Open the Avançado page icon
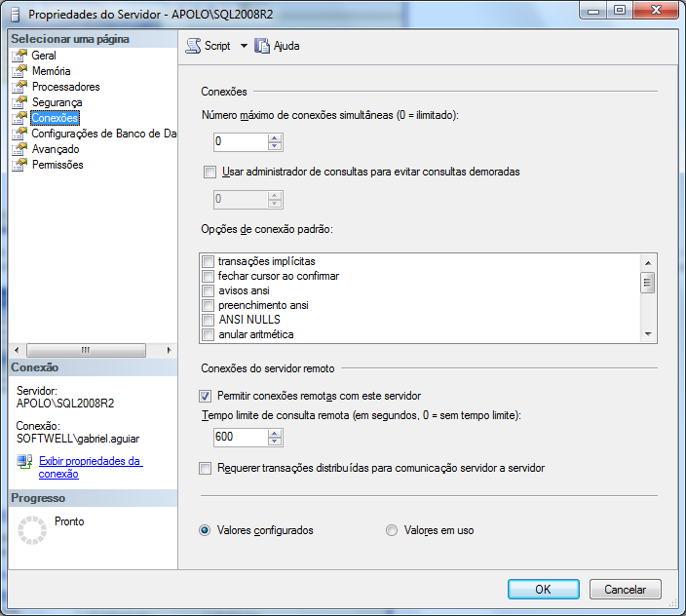 pos(19,149)
